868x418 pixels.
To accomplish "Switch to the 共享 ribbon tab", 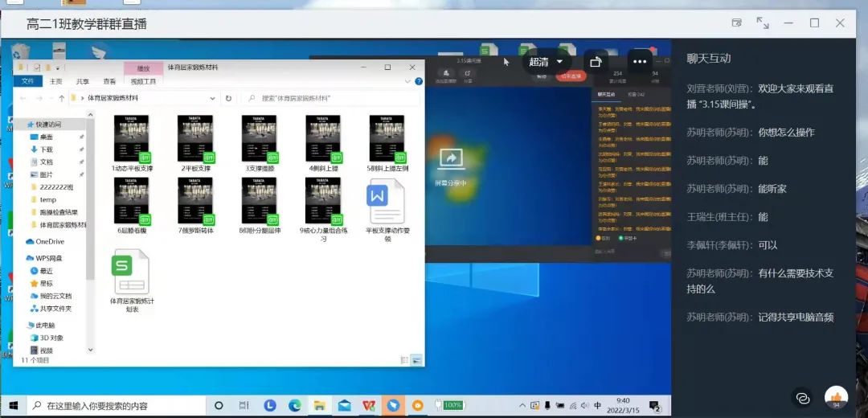I will tap(83, 81).
